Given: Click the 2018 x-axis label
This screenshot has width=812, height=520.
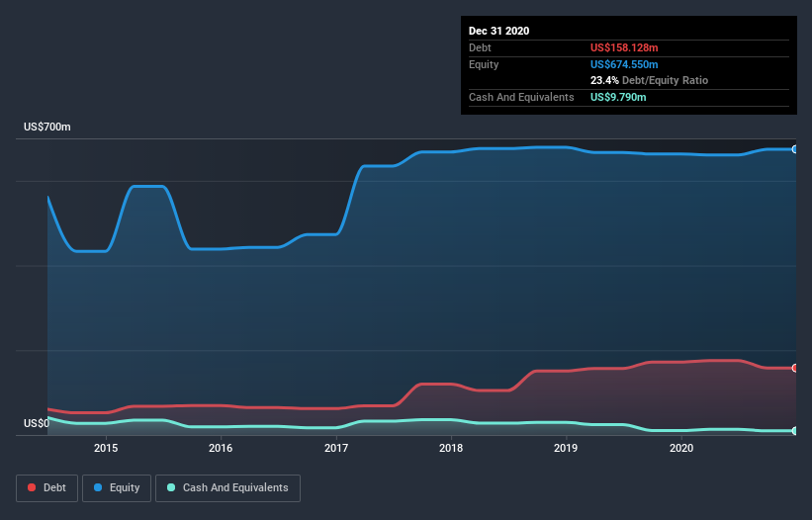Looking at the screenshot, I should coord(451,448).
